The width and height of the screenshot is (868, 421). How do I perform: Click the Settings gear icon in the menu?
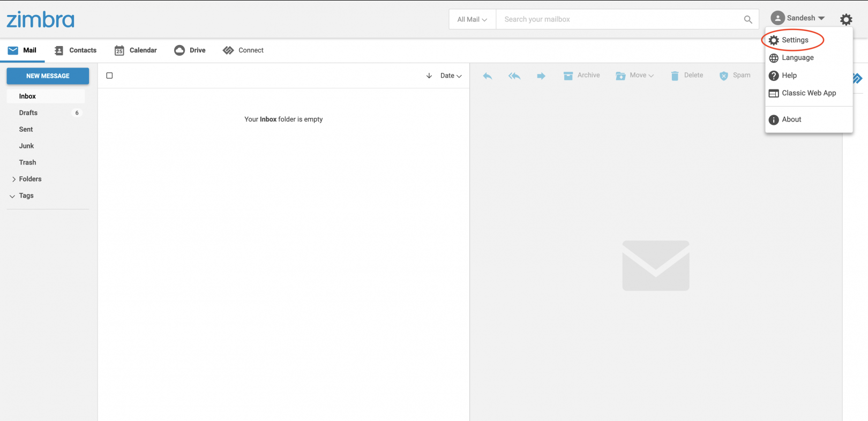click(774, 40)
